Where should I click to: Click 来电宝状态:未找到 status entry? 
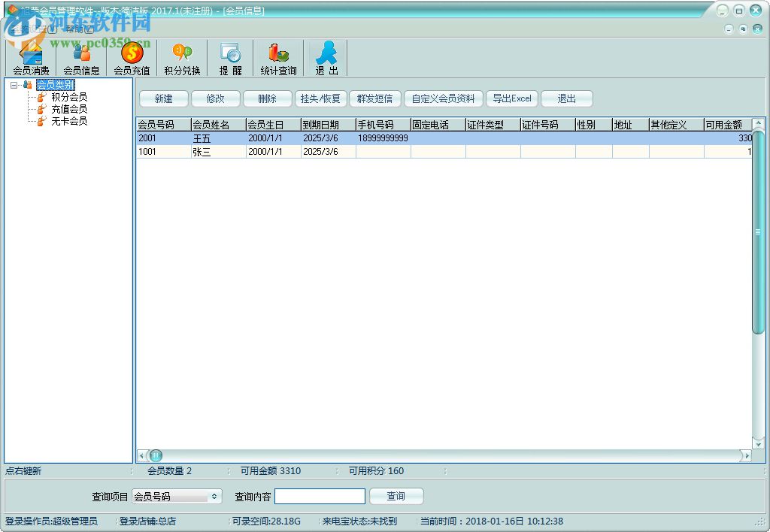[359, 521]
